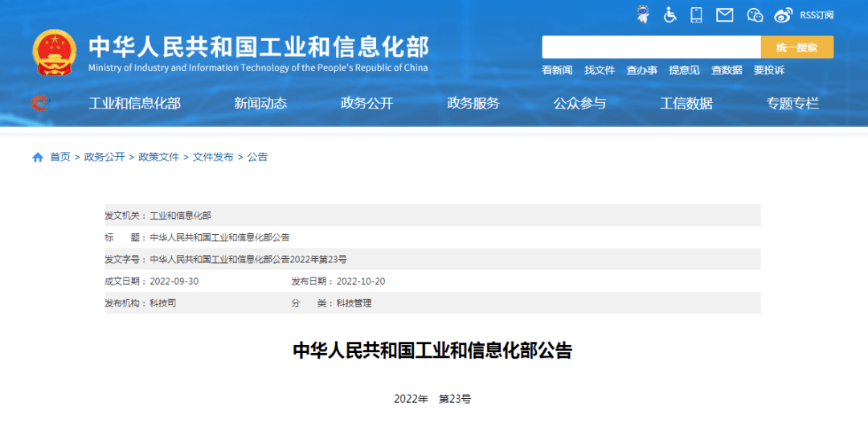The width and height of the screenshot is (868, 423).
Task: Select the 发布日期 value 2022-10-20
Action: (361, 281)
